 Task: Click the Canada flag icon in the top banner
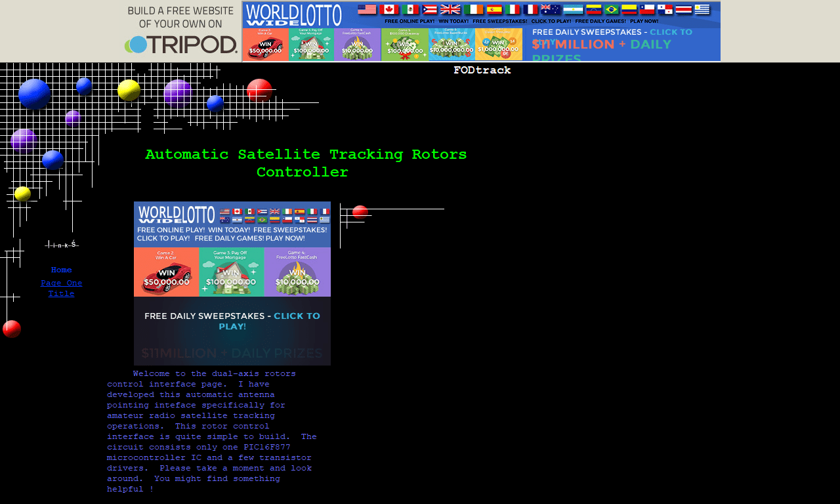click(388, 9)
